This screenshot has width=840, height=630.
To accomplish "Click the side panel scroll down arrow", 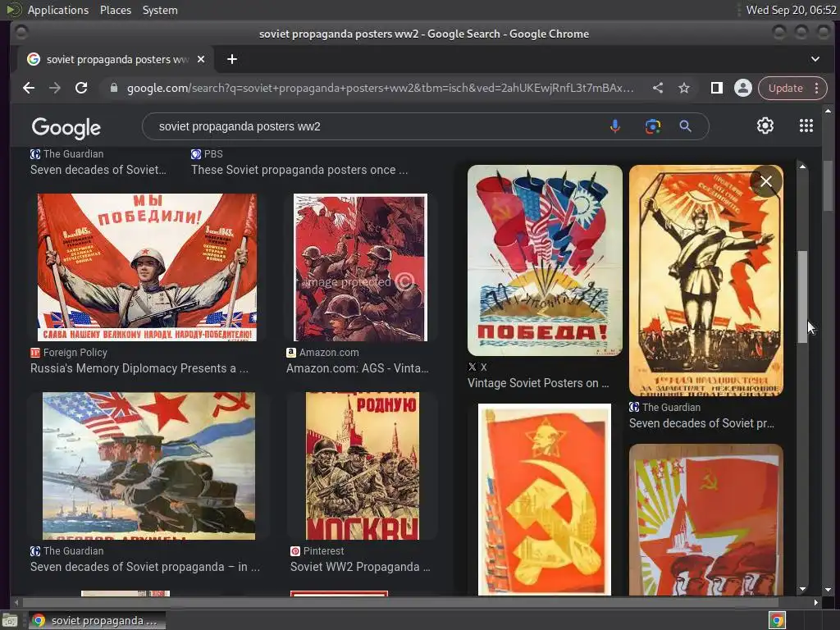I will click(x=802, y=589).
